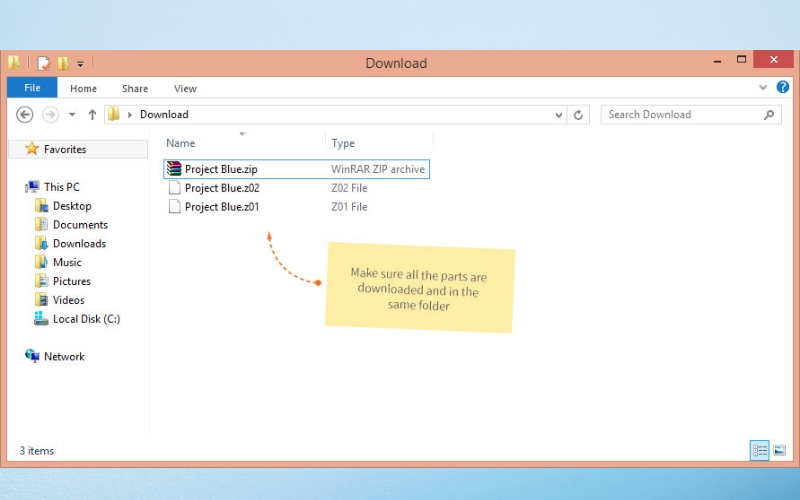Switch to large icons view in status bar

point(779,451)
